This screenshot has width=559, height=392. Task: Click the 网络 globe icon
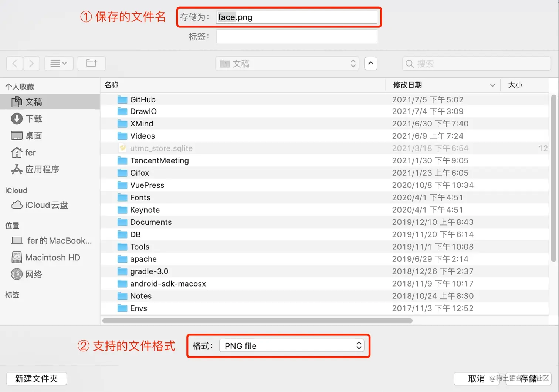(17, 274)
